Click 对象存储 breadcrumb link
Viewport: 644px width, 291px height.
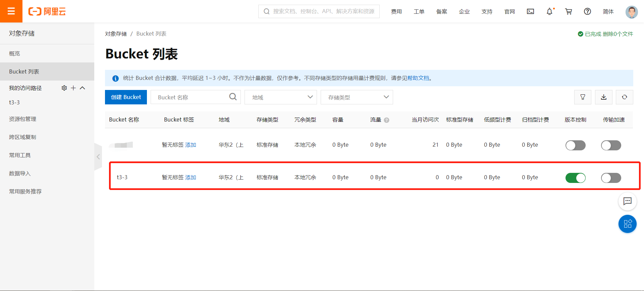pyautogui.click(x=116, y=34)
